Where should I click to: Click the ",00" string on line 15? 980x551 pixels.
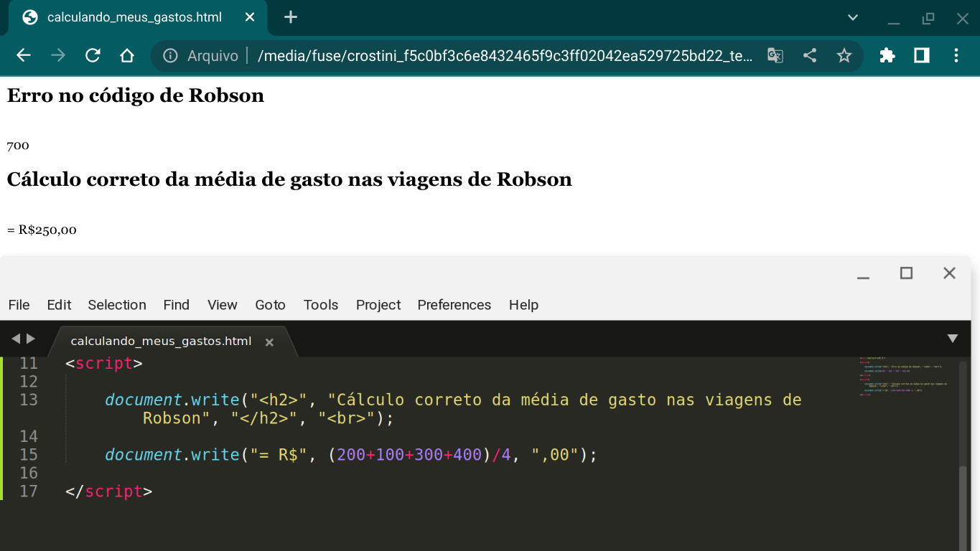click(x=555, y=455)
